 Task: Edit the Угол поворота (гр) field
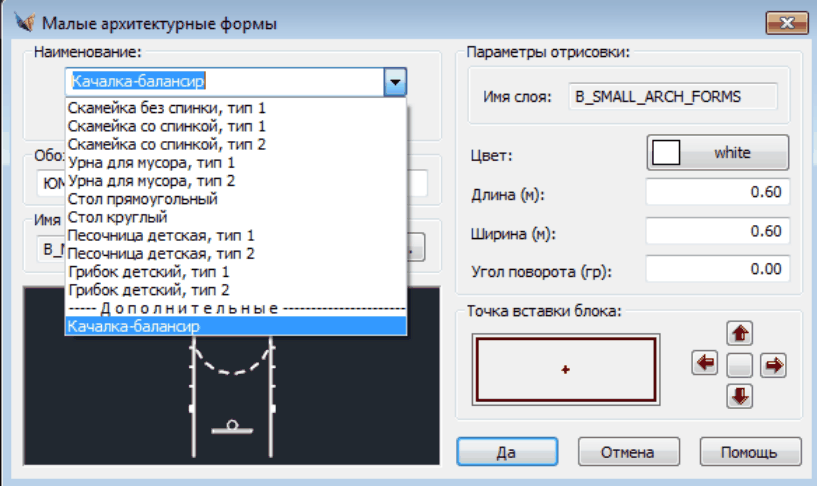coord(717,270)
